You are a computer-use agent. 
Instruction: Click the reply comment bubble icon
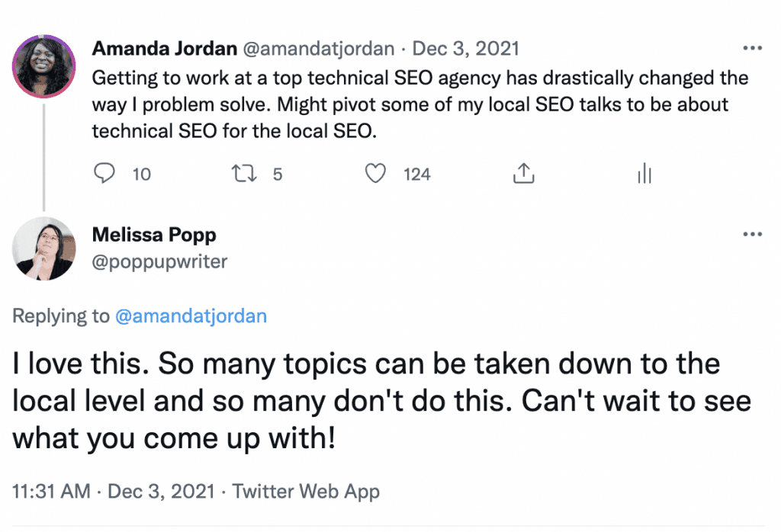coord(103,175)
